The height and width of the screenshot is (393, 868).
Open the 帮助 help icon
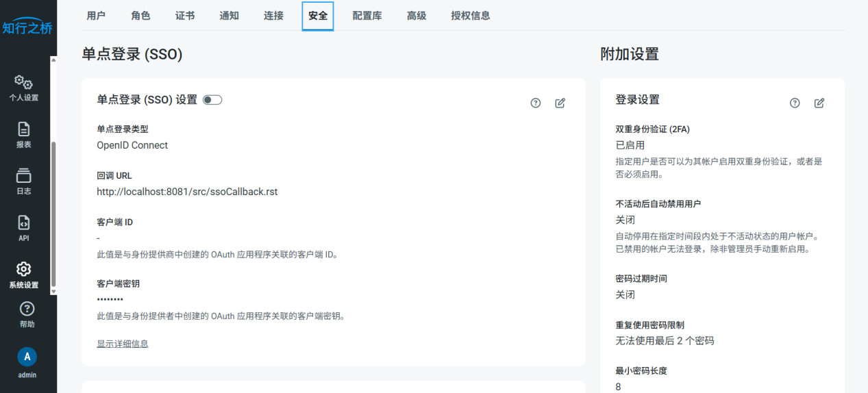(27, 314)
